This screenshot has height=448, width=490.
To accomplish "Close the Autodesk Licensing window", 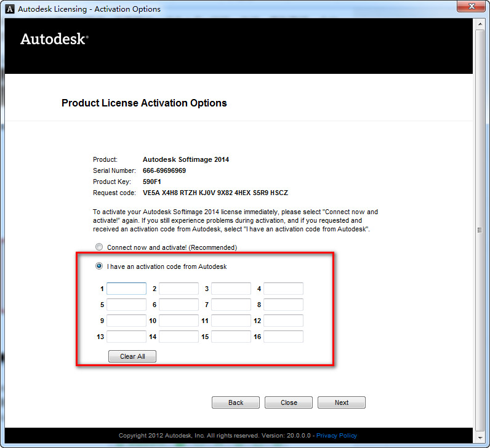I will [x=472, y=6].
